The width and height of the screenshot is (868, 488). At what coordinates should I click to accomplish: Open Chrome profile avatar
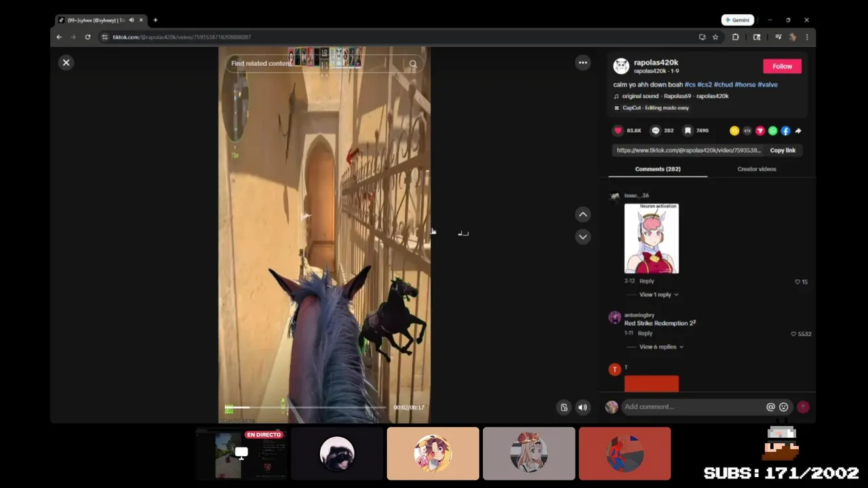793,37
